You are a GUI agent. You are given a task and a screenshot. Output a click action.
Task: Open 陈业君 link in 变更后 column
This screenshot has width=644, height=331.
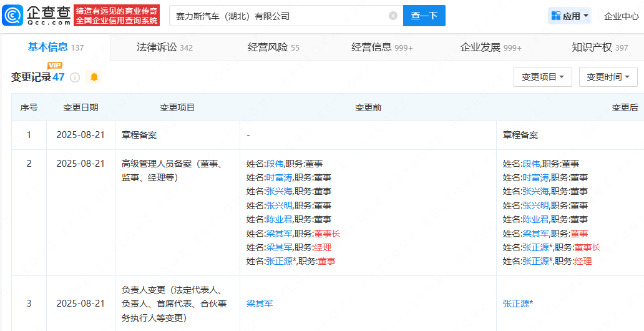tap(535, 219)
